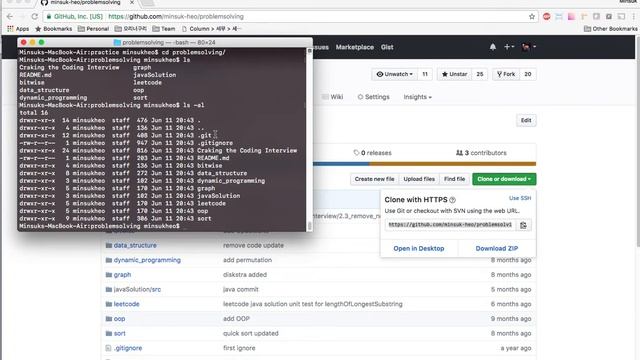Open Other Bookmarks folder
This screenshot has height=360, width=640.
(x=610, y=29)
